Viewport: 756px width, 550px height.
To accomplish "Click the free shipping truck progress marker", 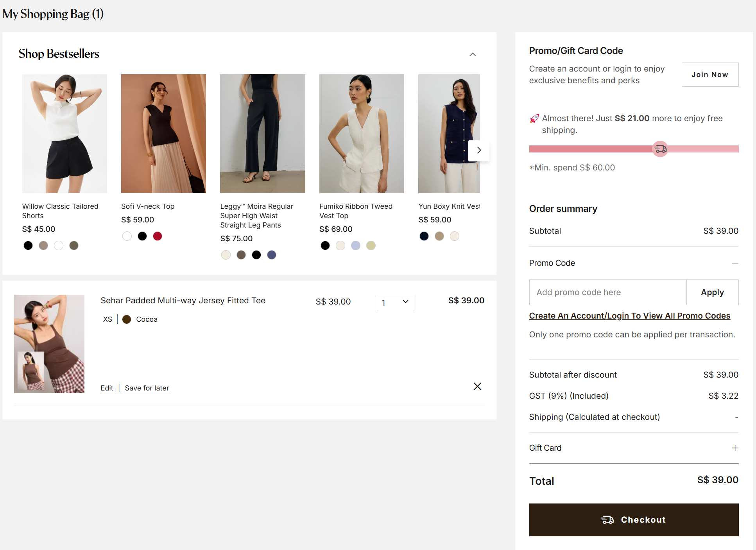I will coord(660,149).
